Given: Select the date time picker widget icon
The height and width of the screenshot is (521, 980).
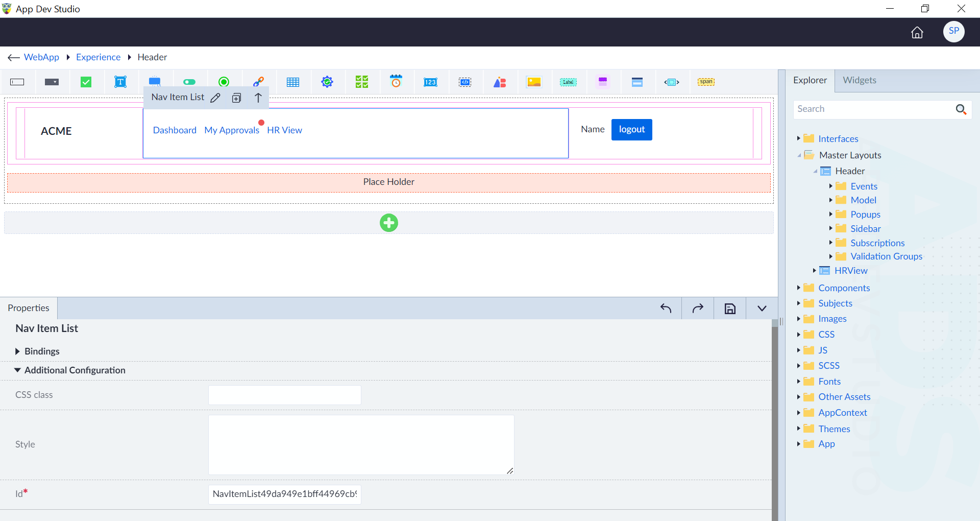Looking at the screenshot, I should tap(396, 82).
